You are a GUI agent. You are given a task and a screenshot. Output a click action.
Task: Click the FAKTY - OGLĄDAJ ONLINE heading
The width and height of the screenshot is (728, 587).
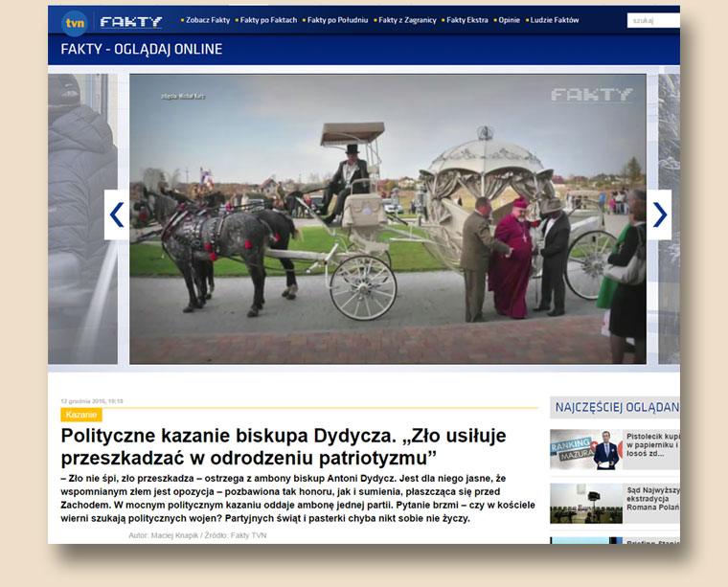point(142,49)
